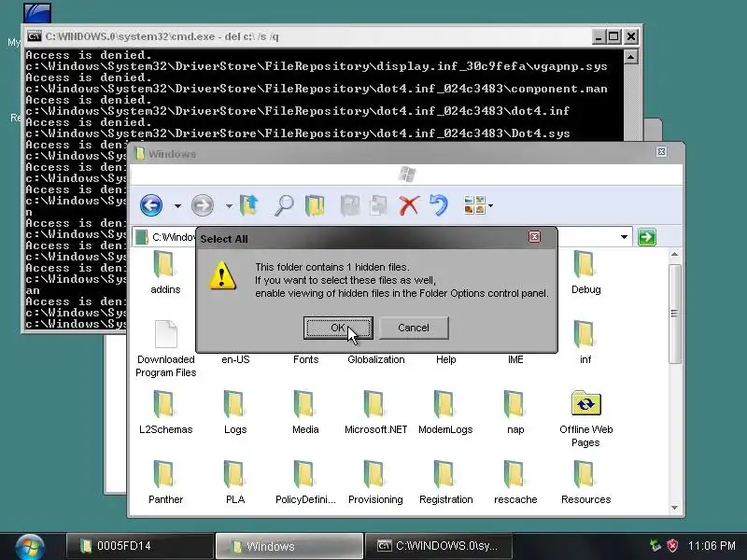Open the Back history dropdown arrow

click(177, 206)
